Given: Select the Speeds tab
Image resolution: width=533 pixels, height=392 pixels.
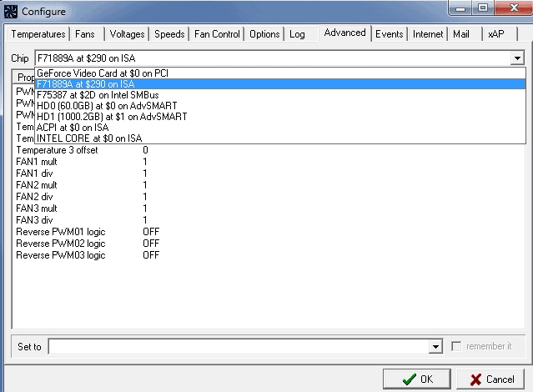Looking at the screenshot, I should pos(169,34).
